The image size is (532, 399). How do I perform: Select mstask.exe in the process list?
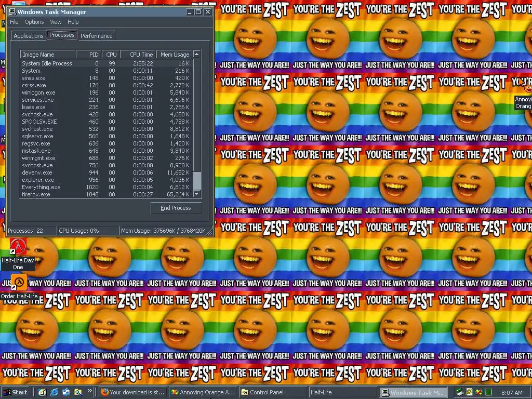[x=106, y=151]
